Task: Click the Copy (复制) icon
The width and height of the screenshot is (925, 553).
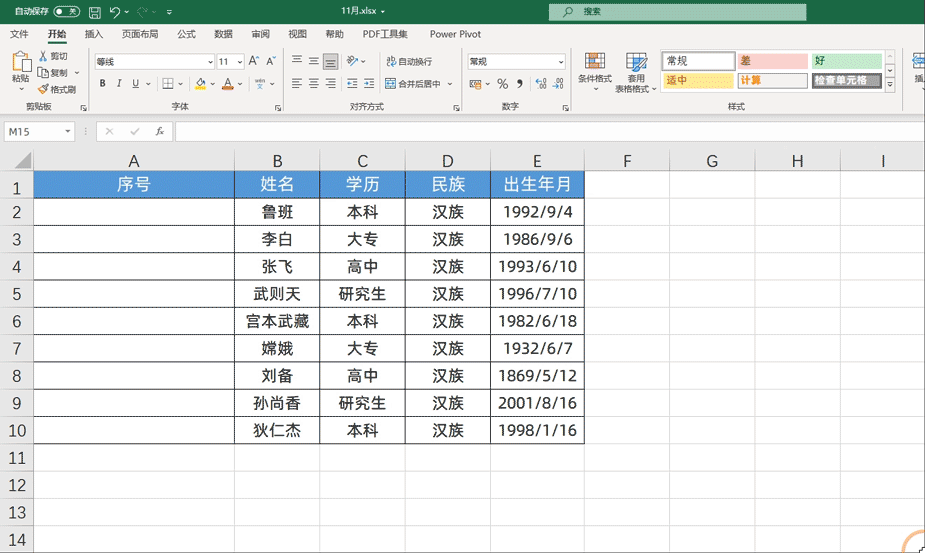Action: 43,73
